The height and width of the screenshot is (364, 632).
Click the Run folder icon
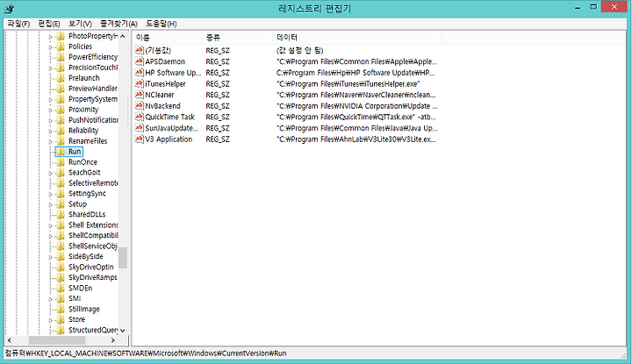point(61,152)
